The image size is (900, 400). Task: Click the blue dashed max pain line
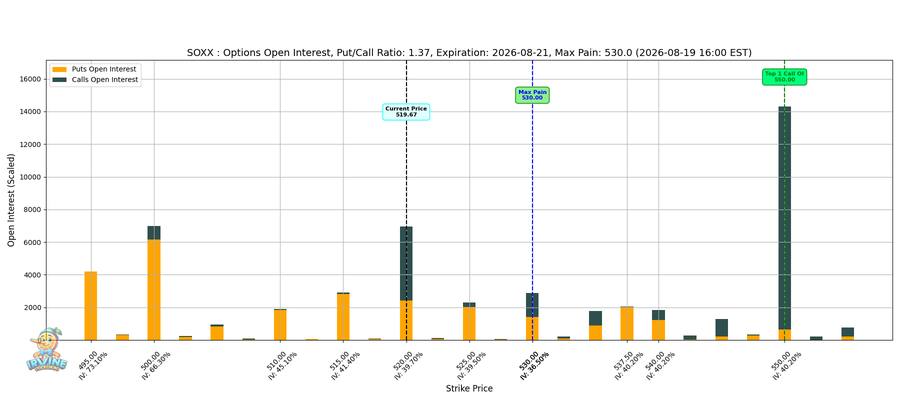(532, 201)
